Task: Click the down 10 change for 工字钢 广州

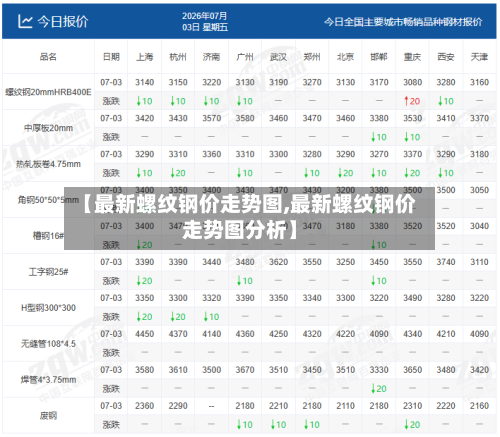Action: [245, 281]
